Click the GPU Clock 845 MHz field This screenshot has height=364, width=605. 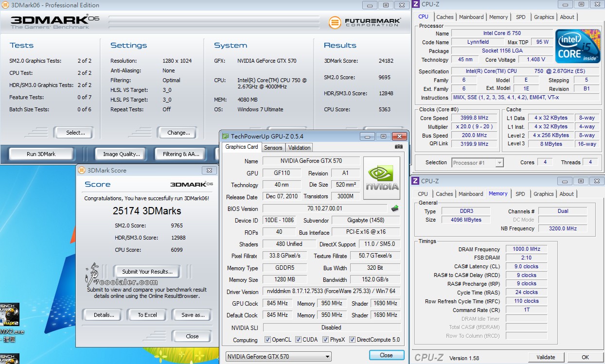click(277, 303)
